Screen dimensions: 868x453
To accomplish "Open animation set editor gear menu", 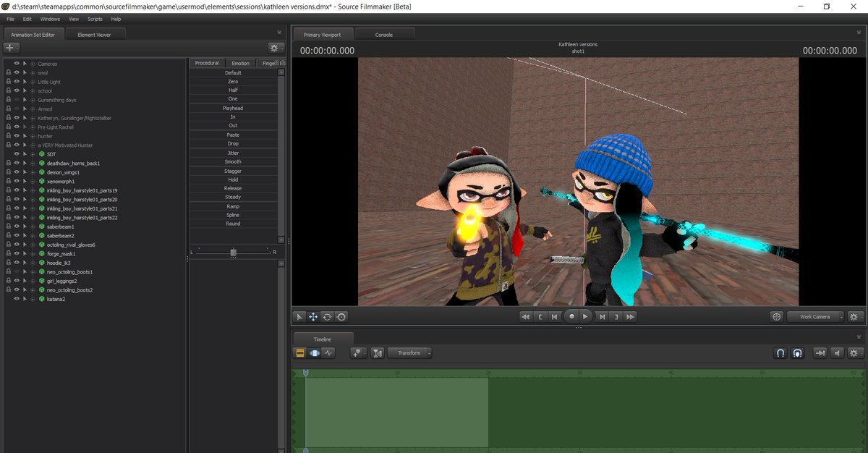I will click(x=276, y=48).
